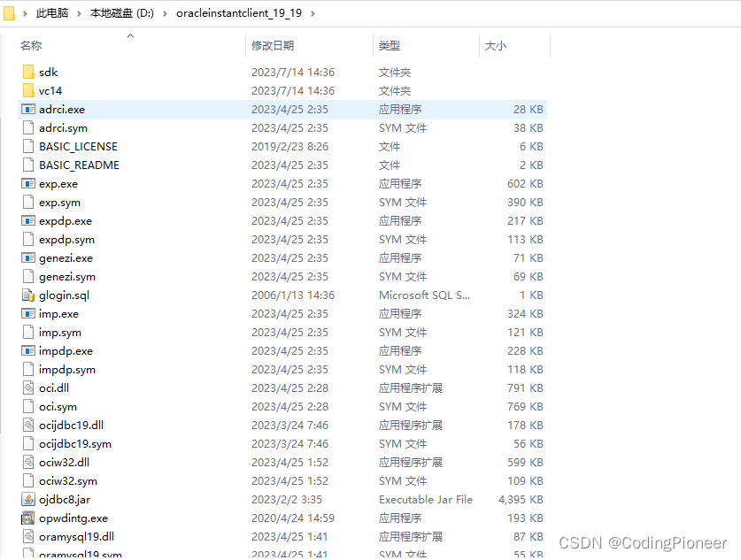This screenshot has height=560, width=741.
Task: Navigate to 此电脑 via breadcrumb
Action: pos(50,13)
